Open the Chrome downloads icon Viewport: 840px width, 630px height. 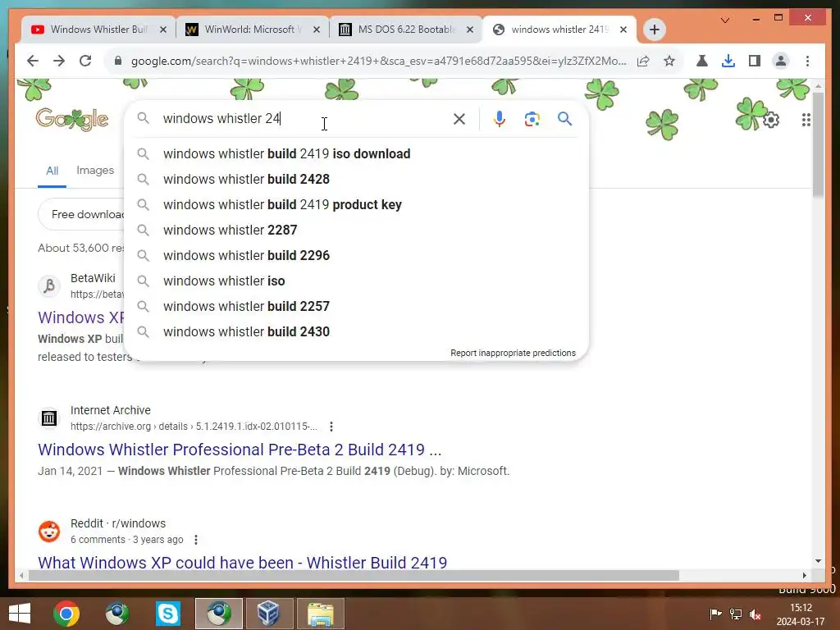728,61
